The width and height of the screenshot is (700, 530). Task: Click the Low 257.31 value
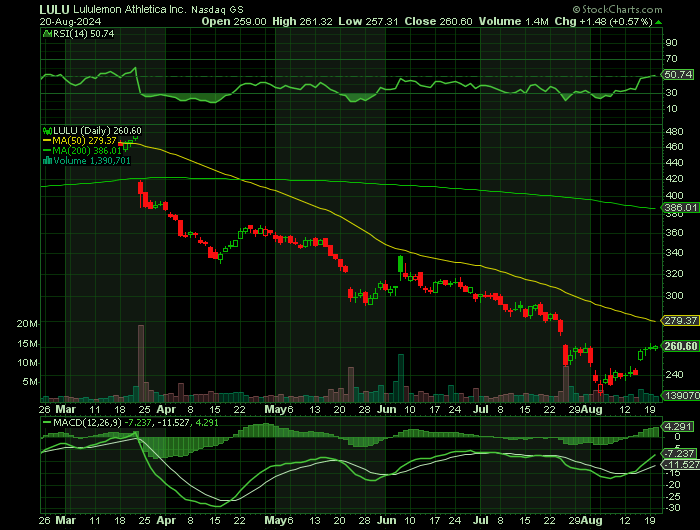(x=368, y=21)
